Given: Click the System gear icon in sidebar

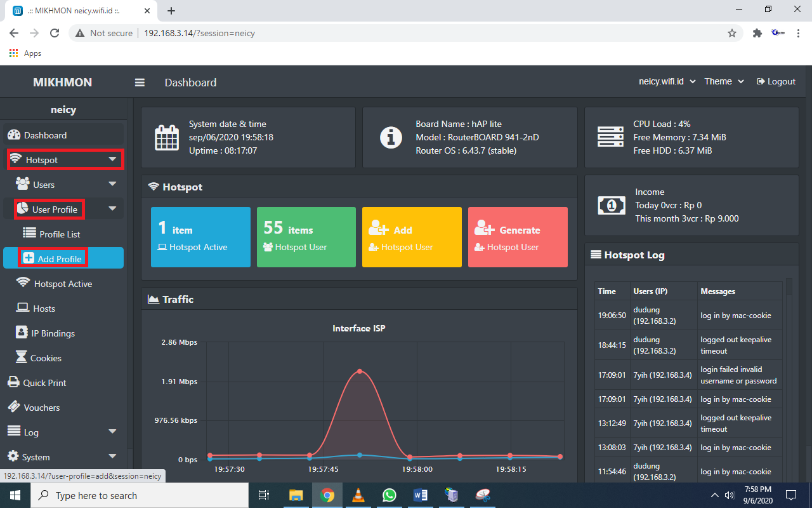Looking at the screenshot, I should [13, 456].
